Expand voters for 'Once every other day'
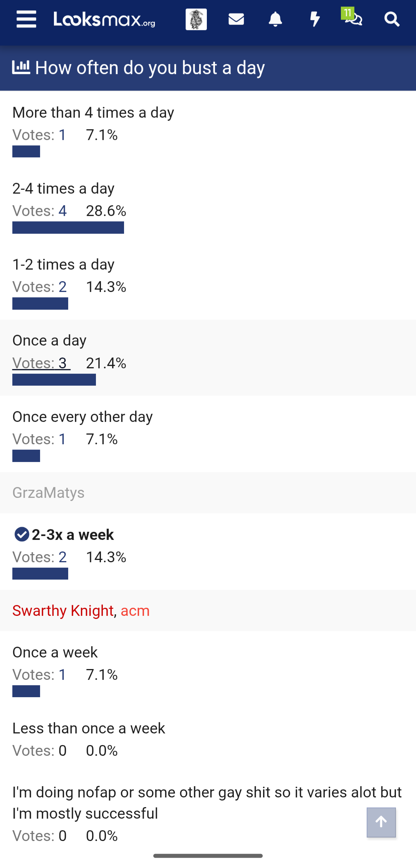This screenshot has height=868, width=416. [x=39, y=439]
